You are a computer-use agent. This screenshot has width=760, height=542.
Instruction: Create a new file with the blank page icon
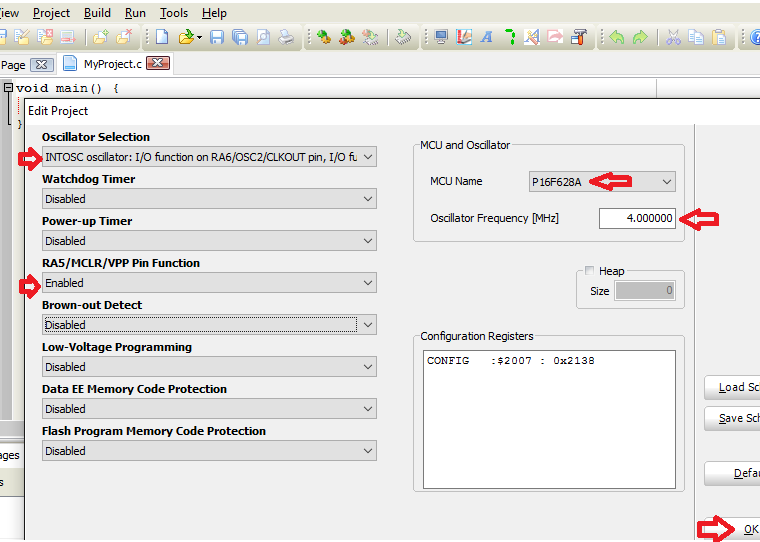(162, 37)
